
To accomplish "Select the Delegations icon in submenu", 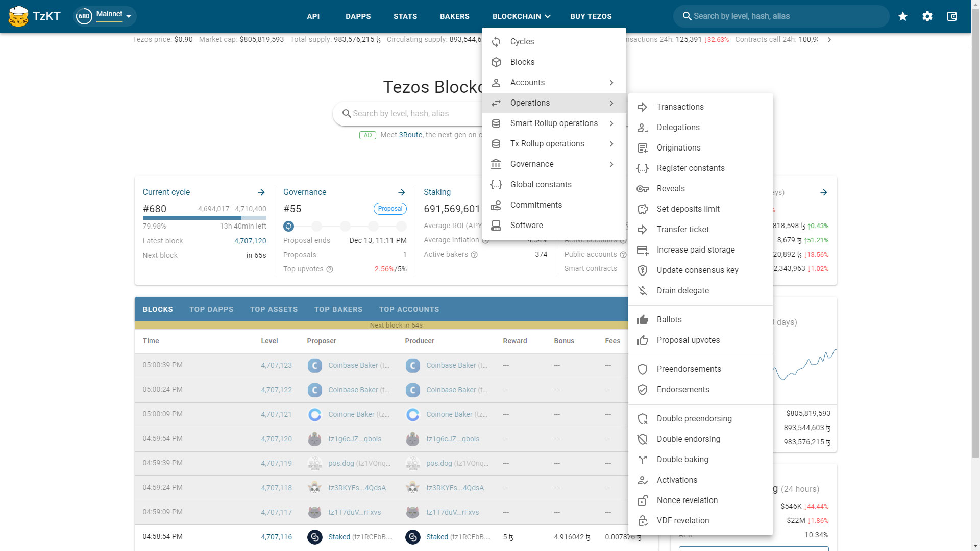I will click(x=643, y=127).
